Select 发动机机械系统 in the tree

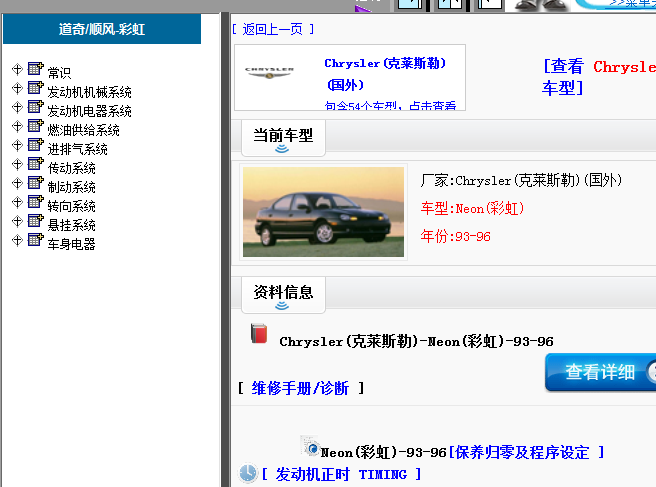click(x=90, y=92)
